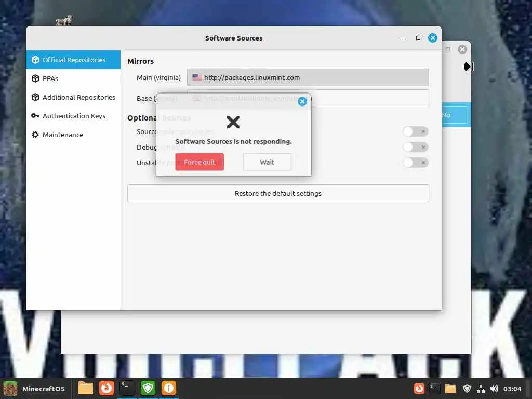Open Terminal from the taskbar
The width and height of the screenshot is (532, 399).
pos(127,388)
